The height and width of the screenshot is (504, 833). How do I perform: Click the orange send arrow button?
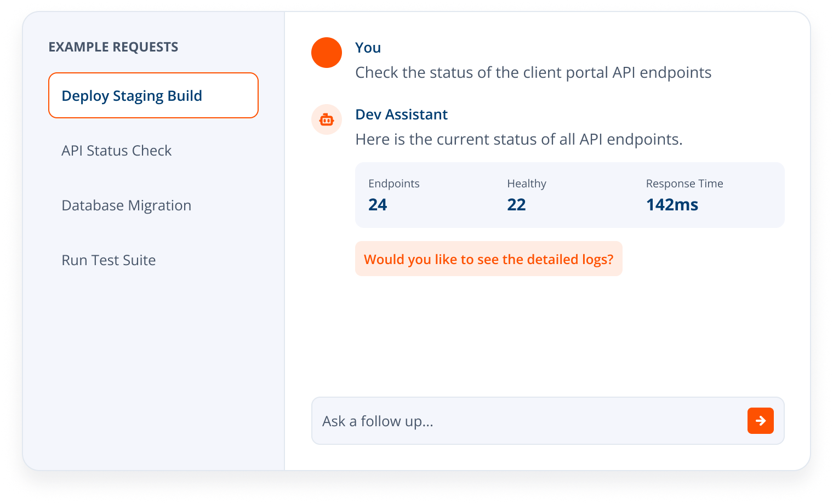[760, 421]
